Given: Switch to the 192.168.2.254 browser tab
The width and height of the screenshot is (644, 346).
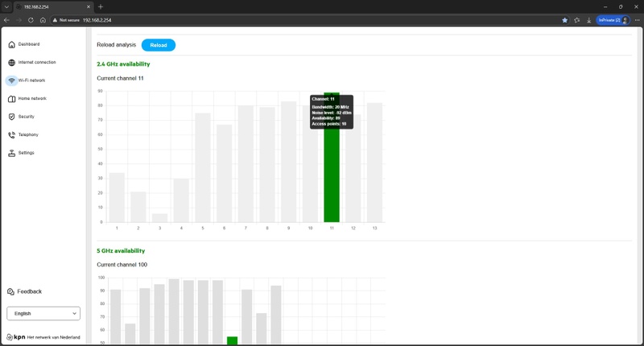Looking at the screenshot, I should point(53,7).
